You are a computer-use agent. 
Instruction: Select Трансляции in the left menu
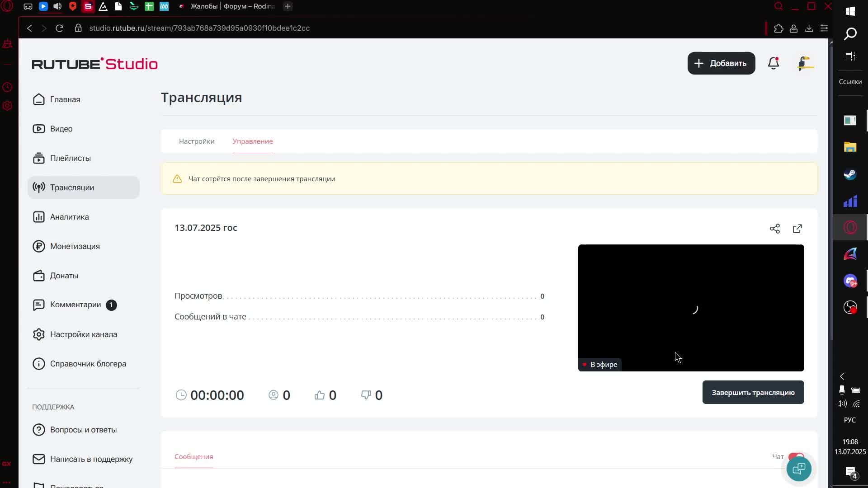point(84,188)
